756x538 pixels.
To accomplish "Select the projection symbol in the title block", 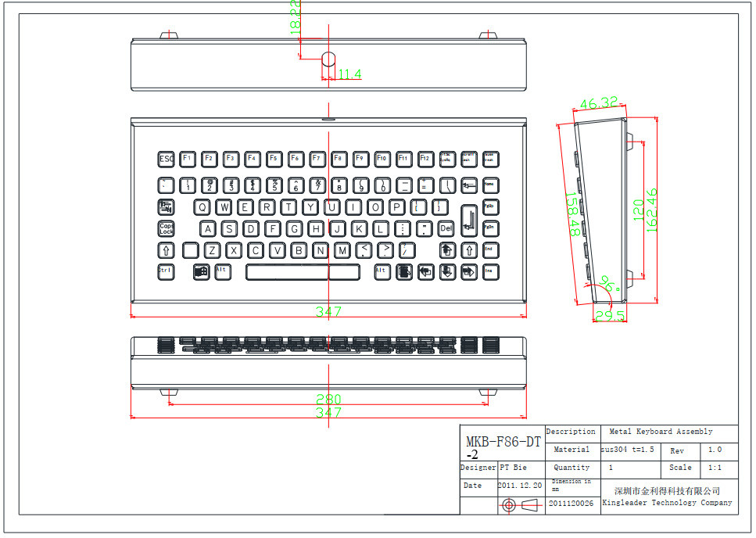I will [x=520, y=505].
